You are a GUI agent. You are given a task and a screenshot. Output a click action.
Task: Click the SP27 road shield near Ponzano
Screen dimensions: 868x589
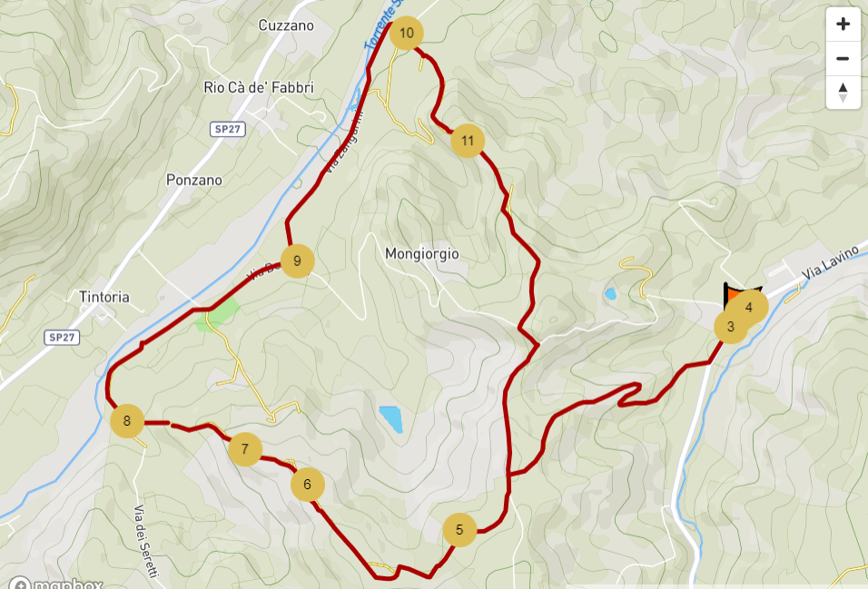[228, 129]
